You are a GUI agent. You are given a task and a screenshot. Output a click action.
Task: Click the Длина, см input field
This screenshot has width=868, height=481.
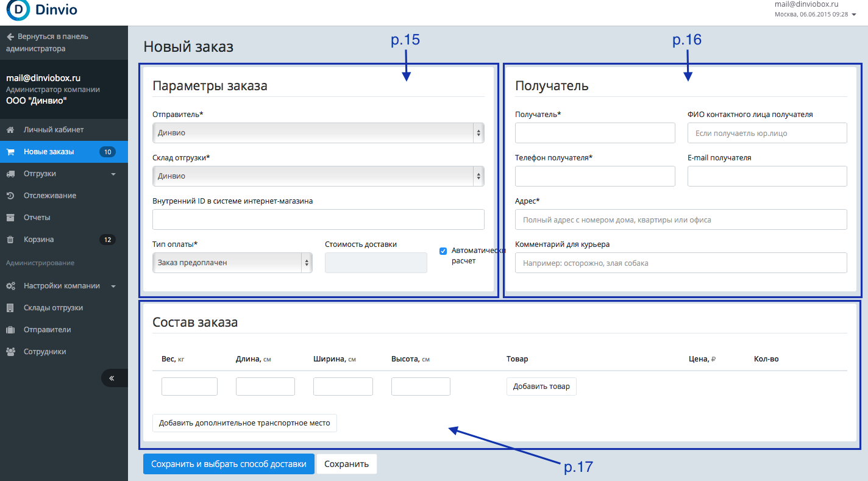(x=265, y=387)
